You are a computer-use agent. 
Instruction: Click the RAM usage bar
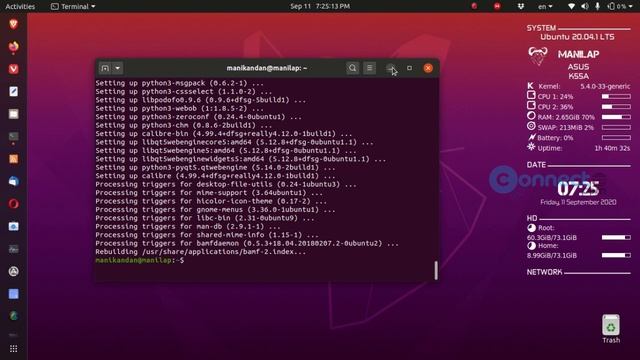click(x=616, y=117)
